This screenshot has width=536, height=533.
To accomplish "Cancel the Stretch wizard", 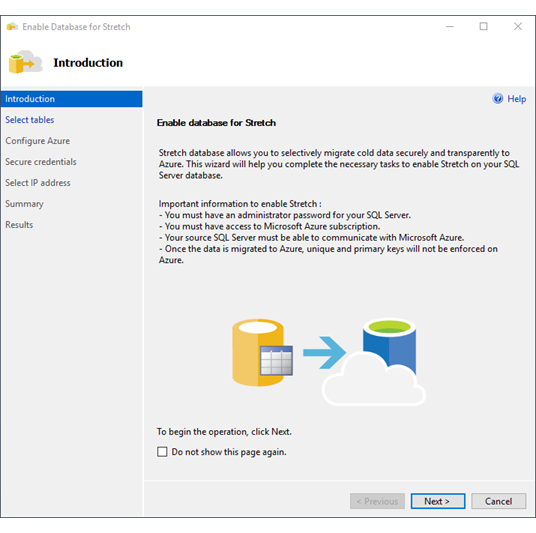I will 498,501.
